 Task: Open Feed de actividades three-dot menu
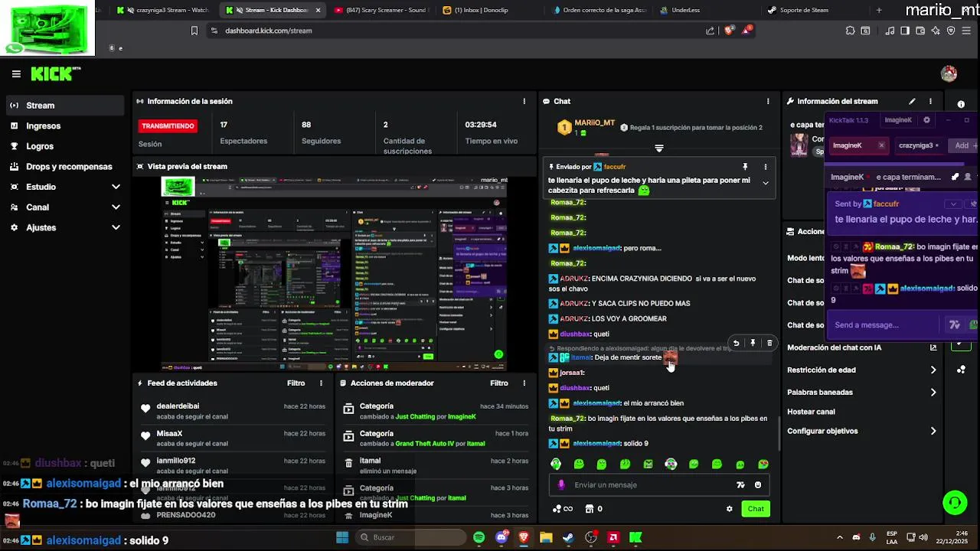(322, 383)
